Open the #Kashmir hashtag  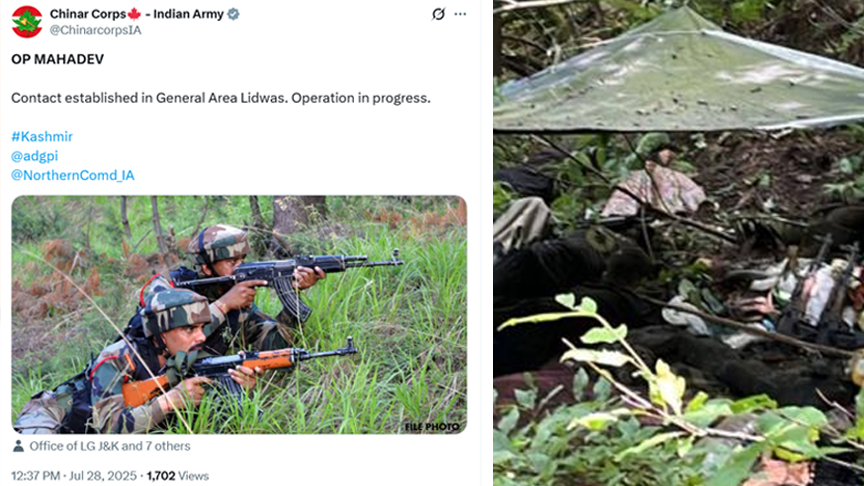42,136
